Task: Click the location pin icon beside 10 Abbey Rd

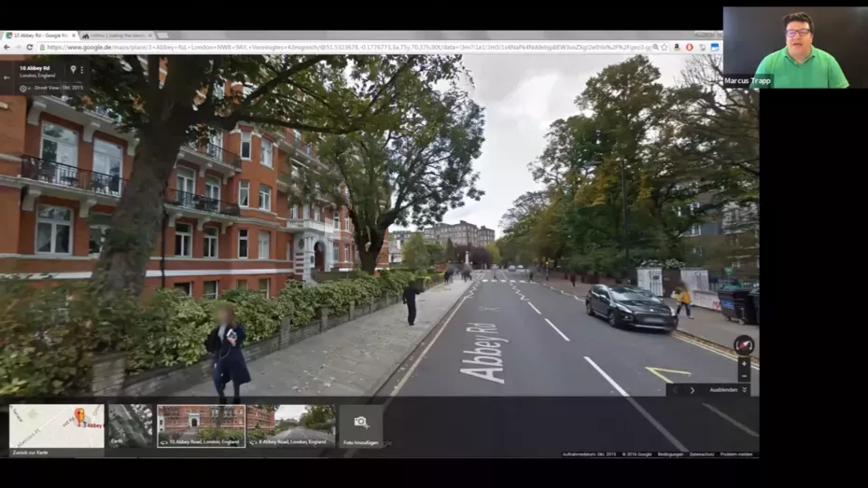Action: click(x=72, y=69)
